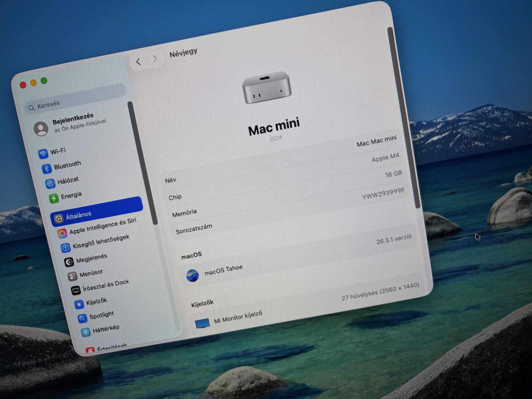Click the Sorozatszám row label
The image size is (532, 399).
(x=194, y=229)
